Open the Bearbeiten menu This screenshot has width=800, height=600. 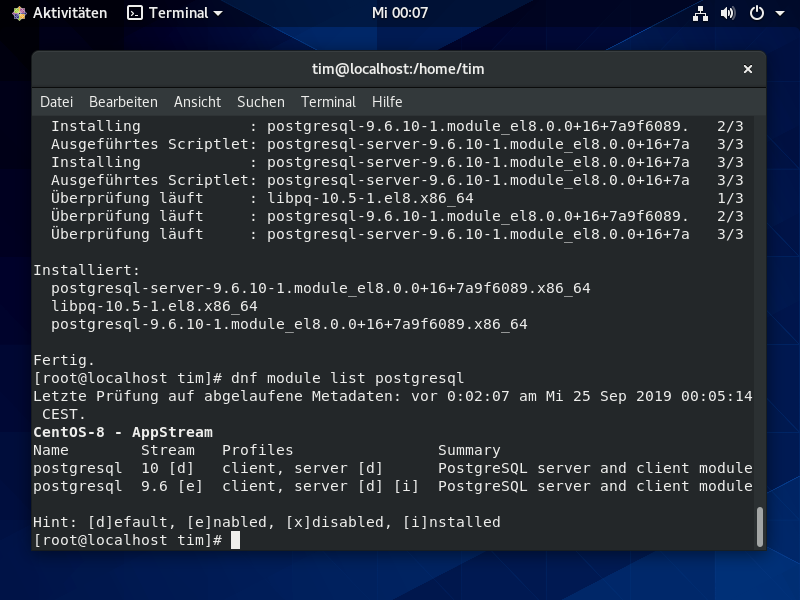tap(123, 102)
